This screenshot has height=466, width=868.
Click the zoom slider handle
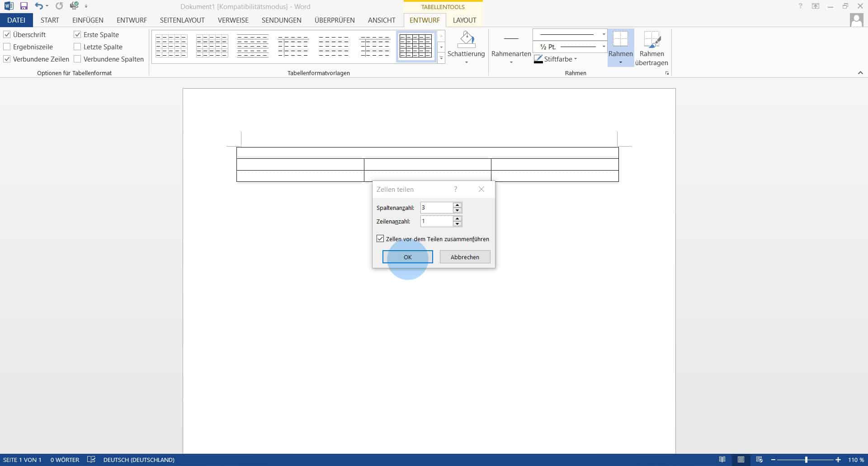pos(806,460)
